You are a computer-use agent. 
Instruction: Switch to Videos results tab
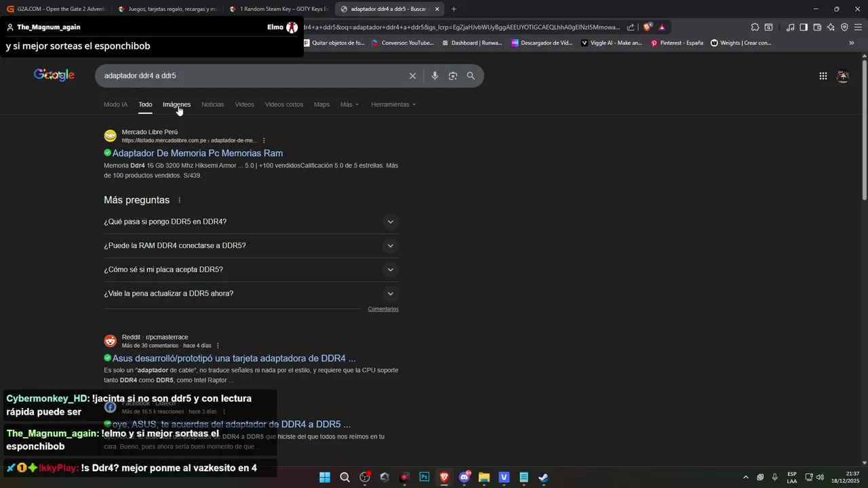[244, 104]
